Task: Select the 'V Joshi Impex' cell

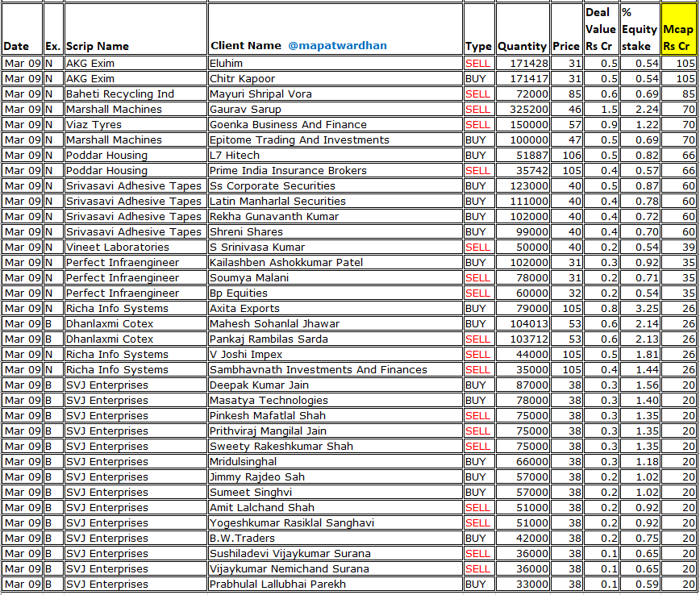Action: point(335,355)
